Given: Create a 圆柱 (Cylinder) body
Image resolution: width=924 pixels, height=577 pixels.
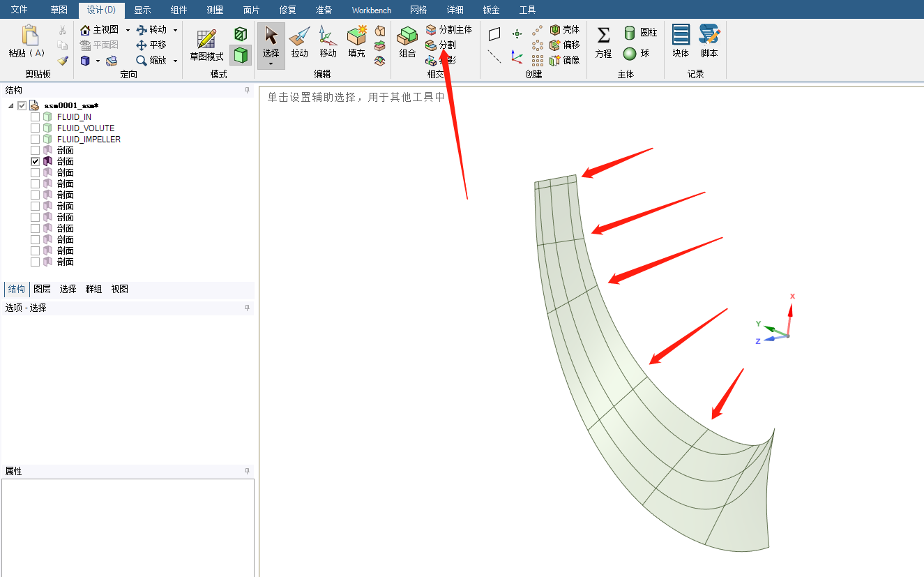Looking at the screenshot, I should point(640,32).
